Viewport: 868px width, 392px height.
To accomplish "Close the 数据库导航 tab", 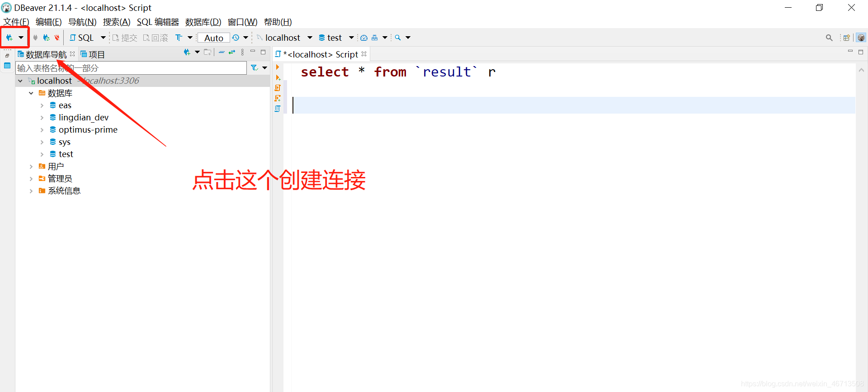I will (x=72, y=54).
